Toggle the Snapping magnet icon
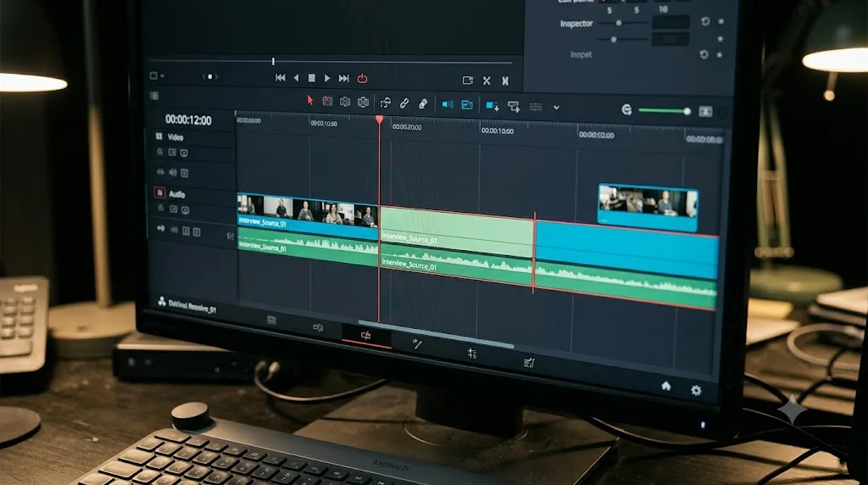Screen dimensions: 868x485 [386, 103]
